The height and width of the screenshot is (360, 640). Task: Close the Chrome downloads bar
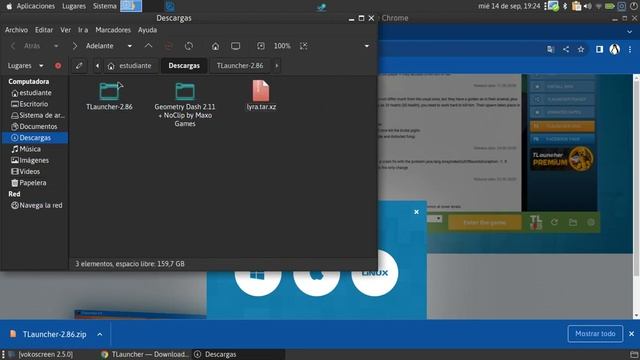631,334
